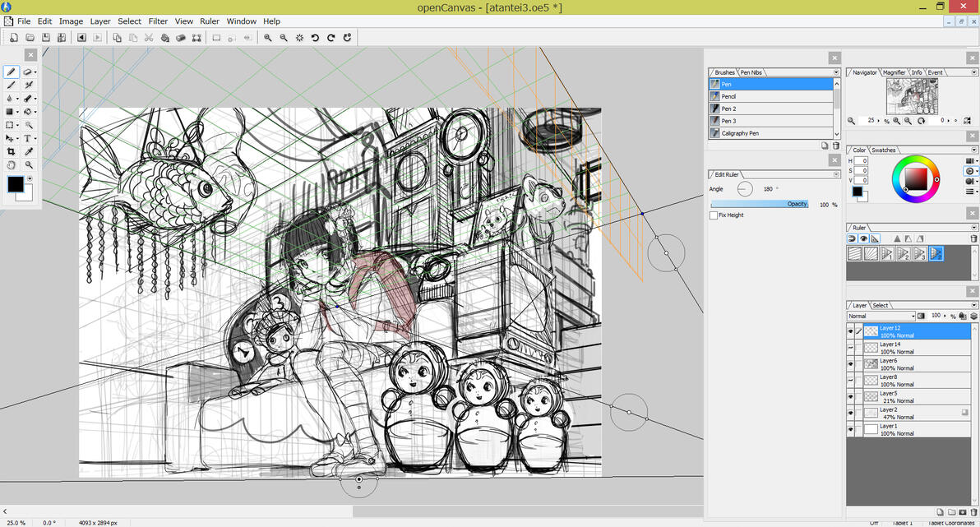This screenshot has width=980, height=527.
Task: Click the color wheel hue ring
Action: (914, 159)
